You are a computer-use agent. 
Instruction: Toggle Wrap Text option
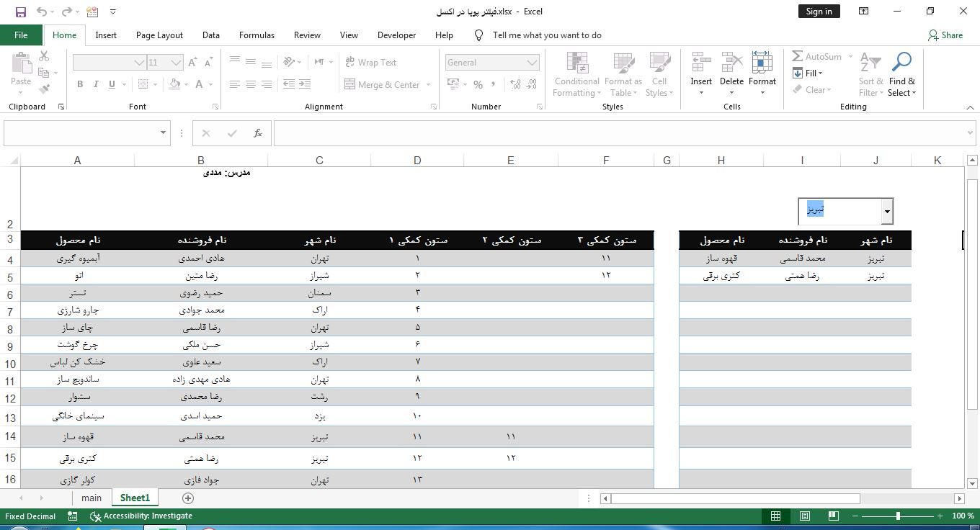point(370,63)
